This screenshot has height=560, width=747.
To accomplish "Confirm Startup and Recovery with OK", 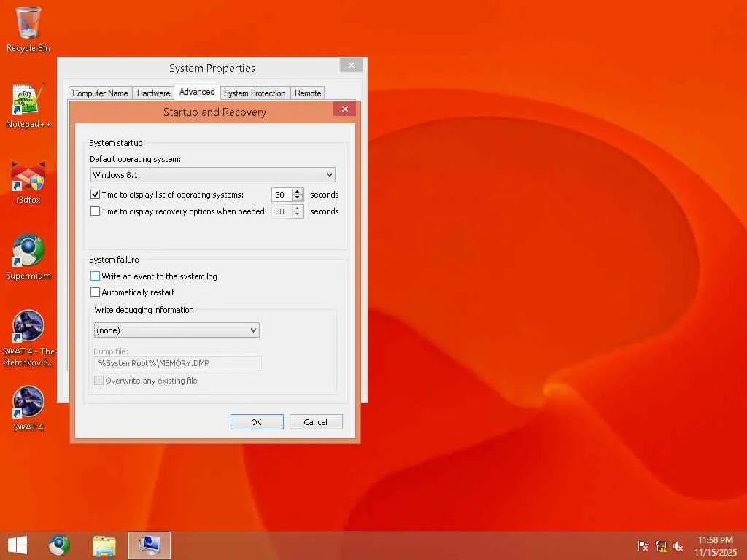I will pyautogui.click(x=257, y=422).
